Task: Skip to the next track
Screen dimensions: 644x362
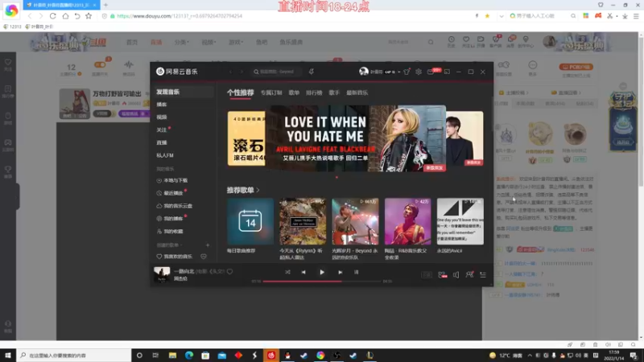Action: pyautogui.click(x=340, y=272)
